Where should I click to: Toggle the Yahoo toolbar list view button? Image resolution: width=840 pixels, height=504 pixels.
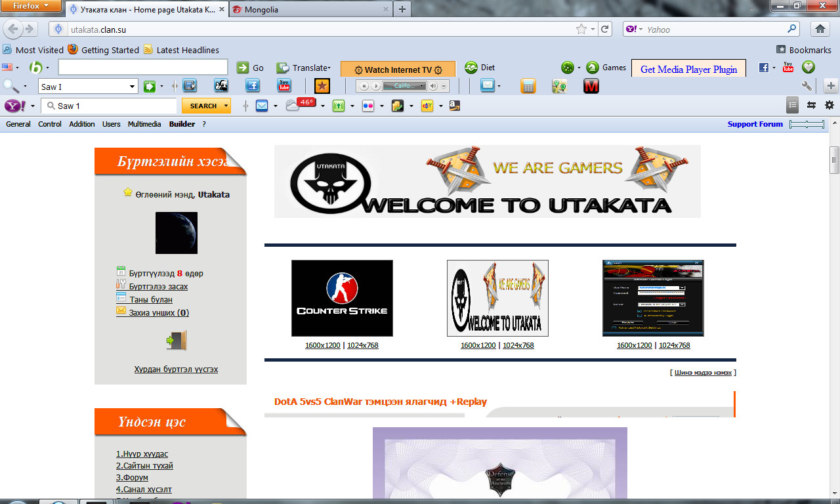click(x=793, y=105)
